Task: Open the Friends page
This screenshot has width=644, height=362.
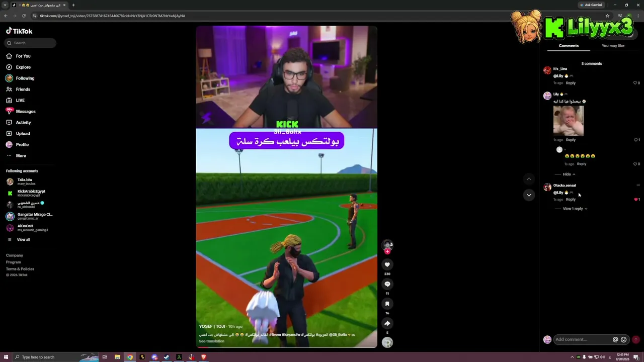Action: pyautogui.click(x=19, y=89)
